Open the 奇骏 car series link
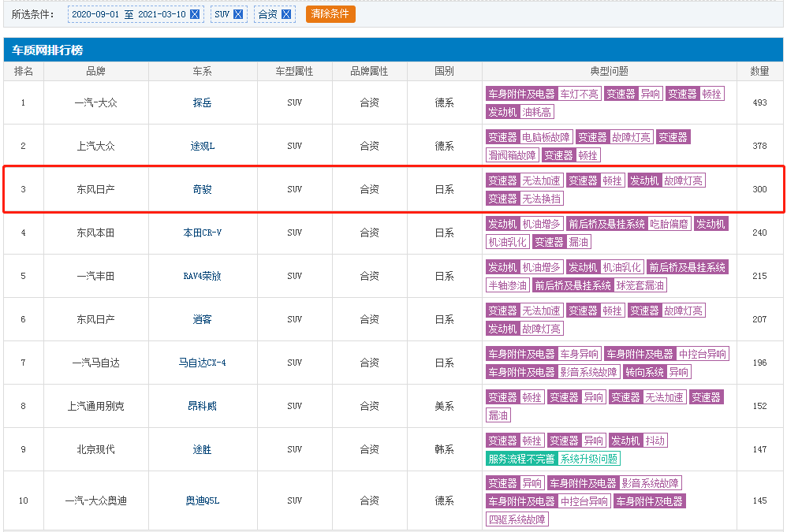The image size is (787, 532). pos(203,189)
